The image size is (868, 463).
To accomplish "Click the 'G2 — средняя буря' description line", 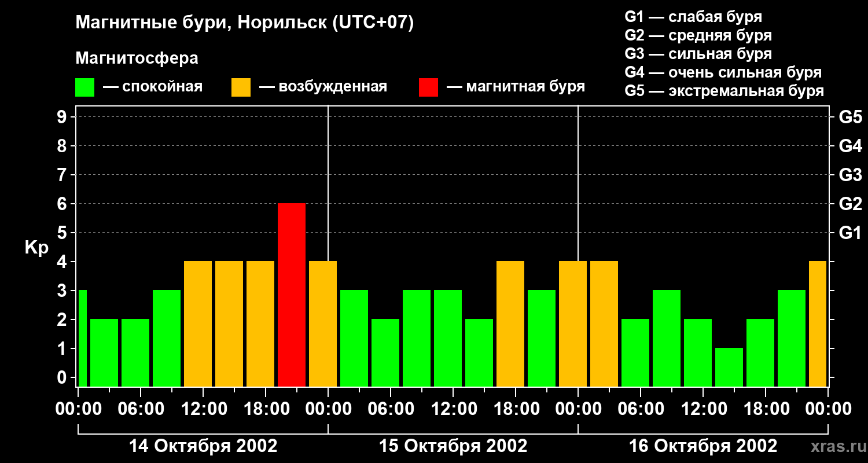I will 698,35.
